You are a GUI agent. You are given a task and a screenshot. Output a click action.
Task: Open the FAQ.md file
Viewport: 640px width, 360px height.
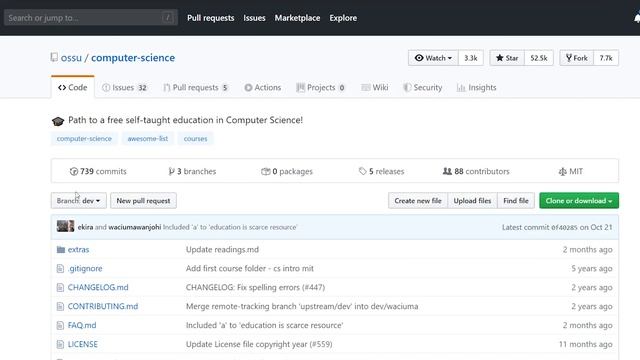[82, 325]
